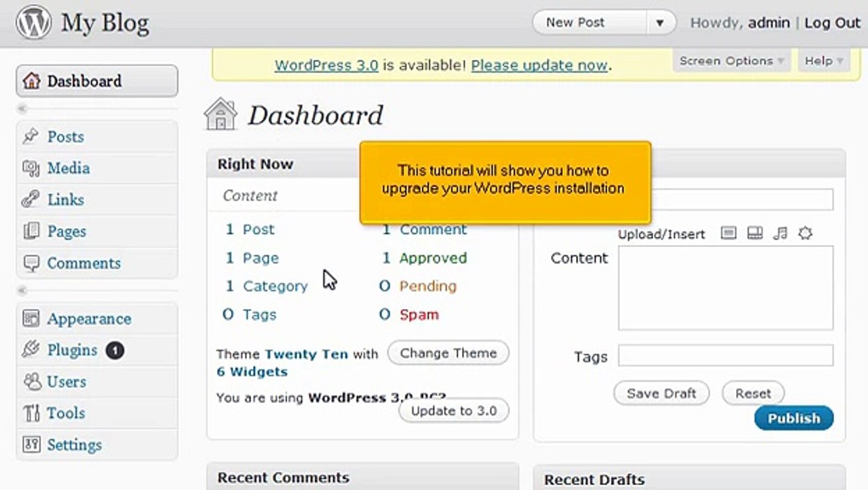This screenshot has height=490, width=868.
Task: Click the Category link in Right Now
Action: (x=276, y=287)
